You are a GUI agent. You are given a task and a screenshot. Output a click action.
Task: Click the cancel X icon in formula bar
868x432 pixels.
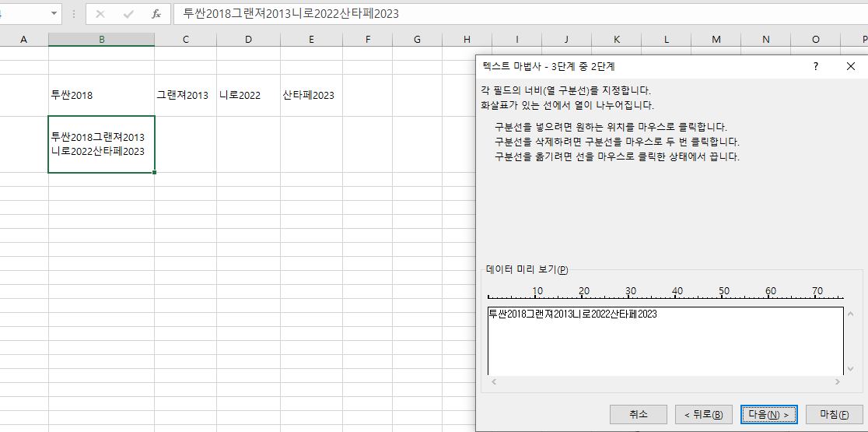click(x=100, y=14)
